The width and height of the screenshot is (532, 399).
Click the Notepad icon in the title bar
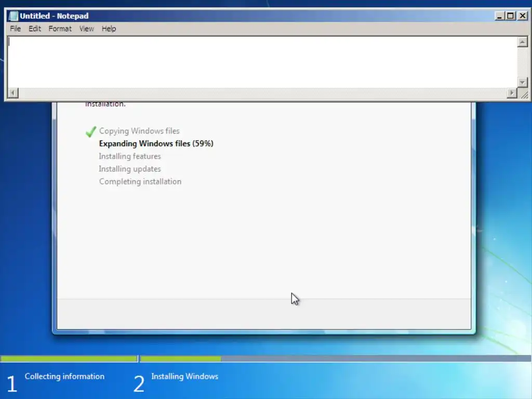pyautogui.click(x=14, y=16)
